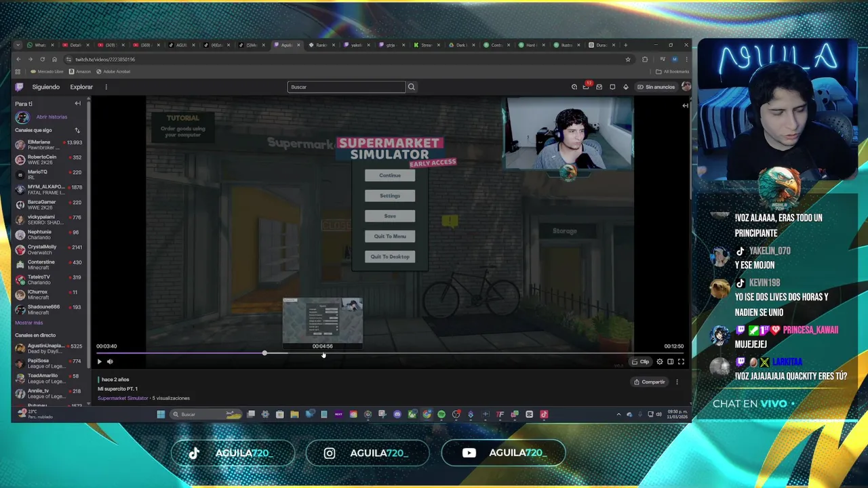Click the Sin anuncios button
This screenshot has width=868, height=488.
click(656, 87)
